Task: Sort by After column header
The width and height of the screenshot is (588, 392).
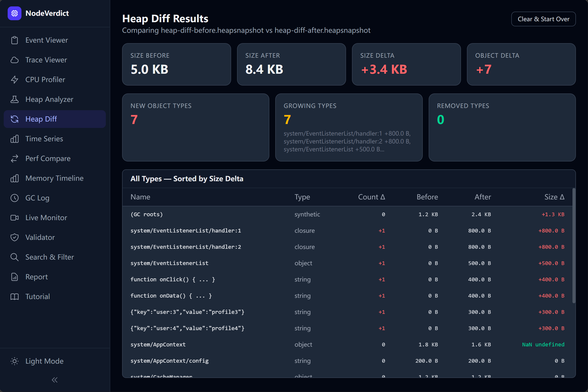Action: 483,197
